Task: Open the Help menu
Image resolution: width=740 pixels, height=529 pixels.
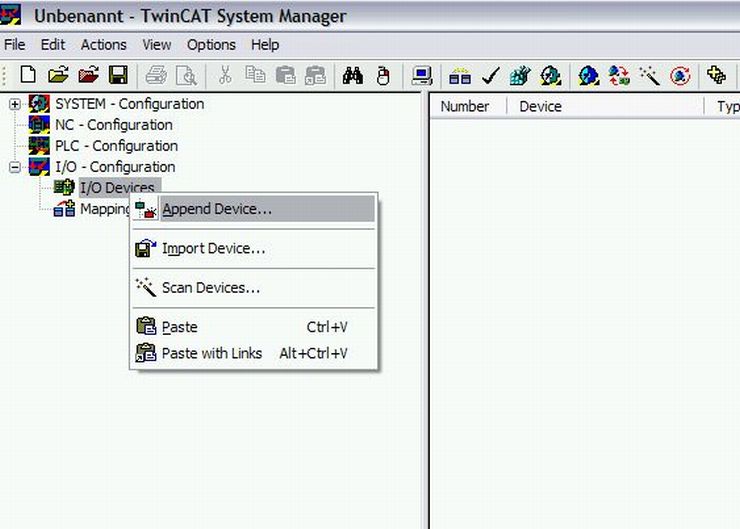Action: [x=265, y=45]
